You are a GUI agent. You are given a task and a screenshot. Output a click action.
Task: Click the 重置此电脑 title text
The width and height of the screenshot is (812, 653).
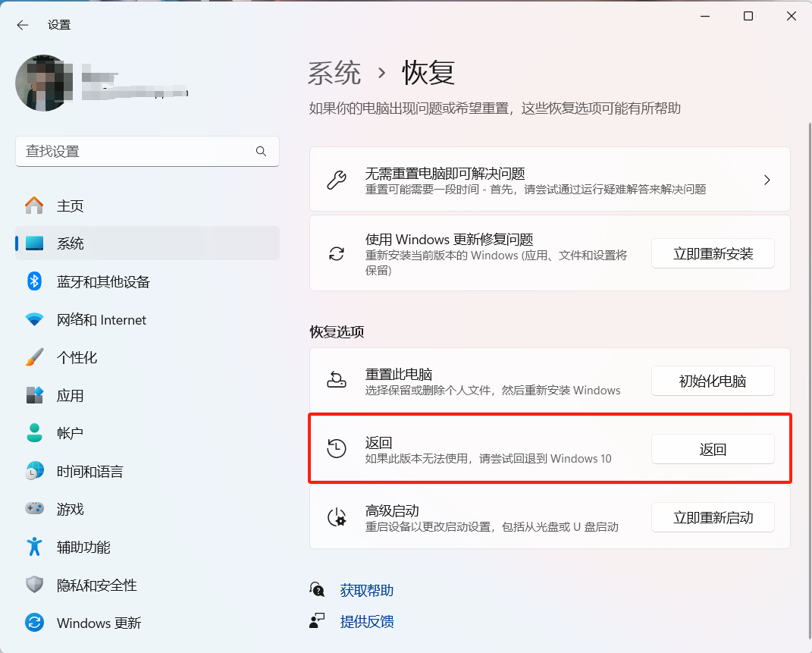[399, 374]
